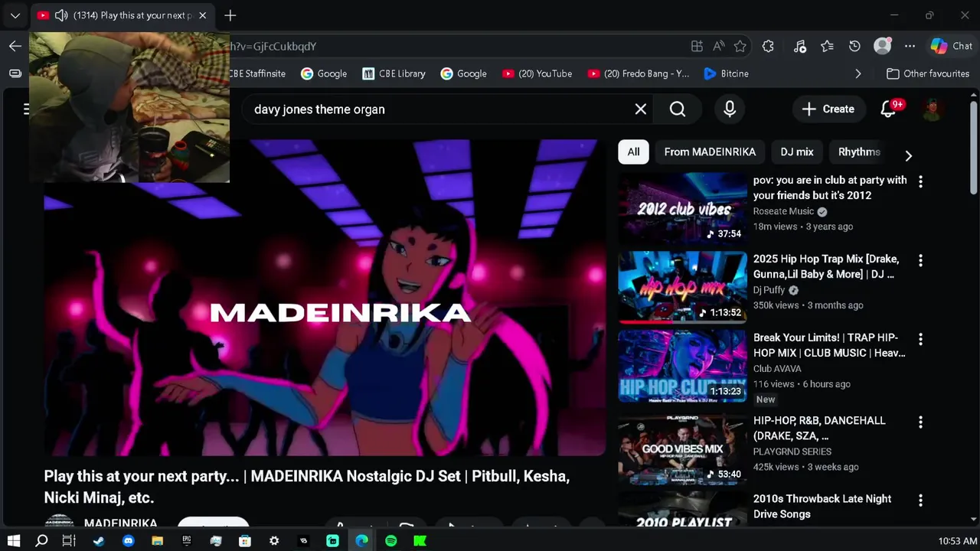This screenshot has width=980, height=551.
Task: Run the search with the magnifier button
Action: click(678, 109)
